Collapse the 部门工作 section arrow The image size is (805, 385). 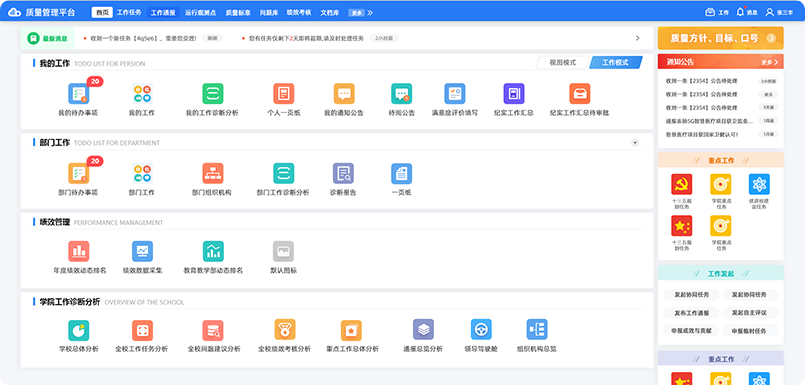635,143
